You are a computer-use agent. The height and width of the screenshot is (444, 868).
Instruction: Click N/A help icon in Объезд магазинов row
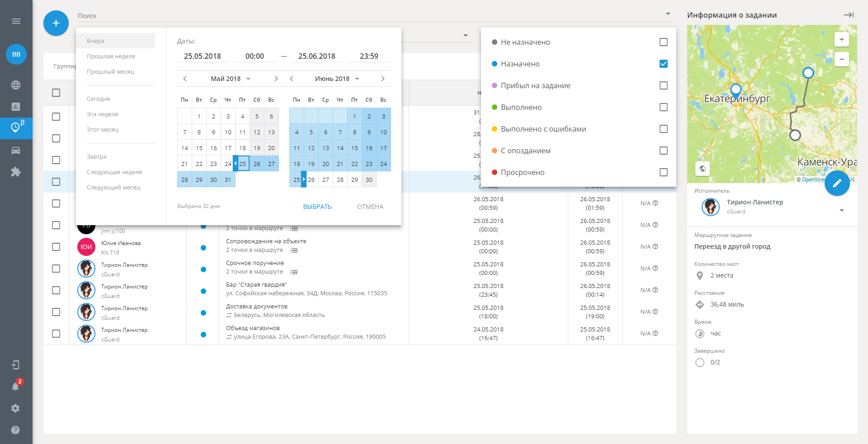656,333
